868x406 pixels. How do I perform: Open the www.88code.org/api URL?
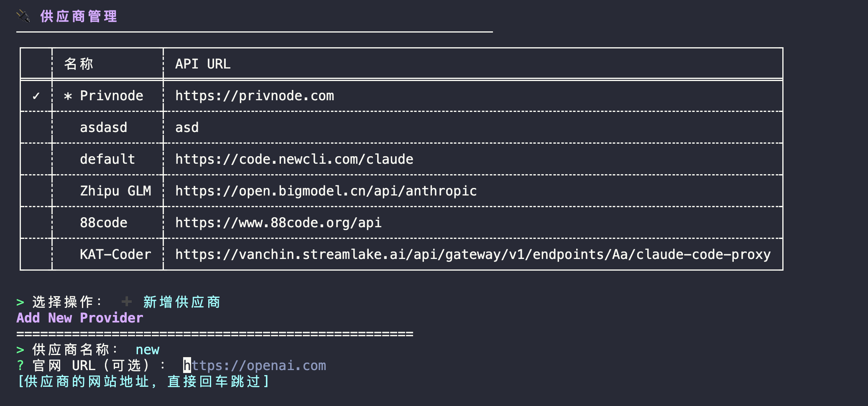coord(278,223)
